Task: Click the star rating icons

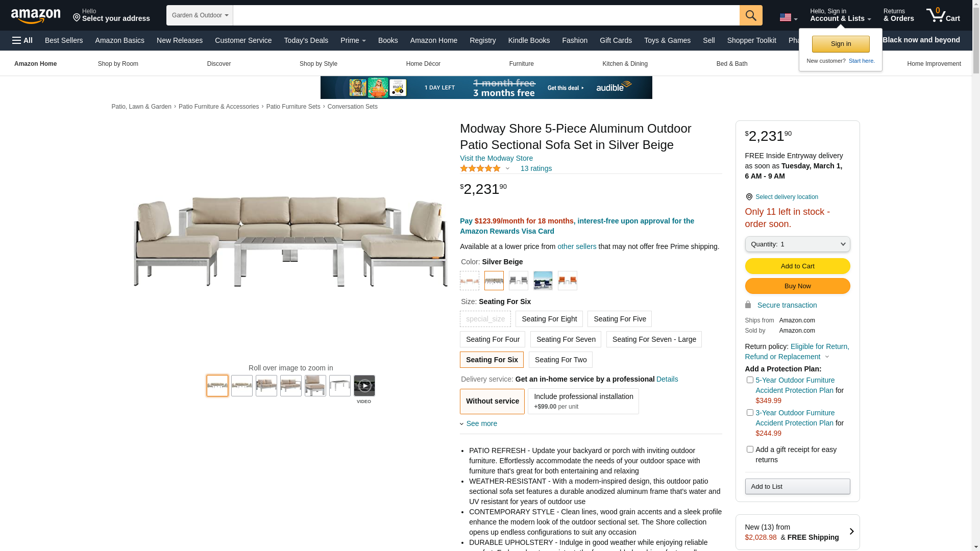Action: [480, 168]
